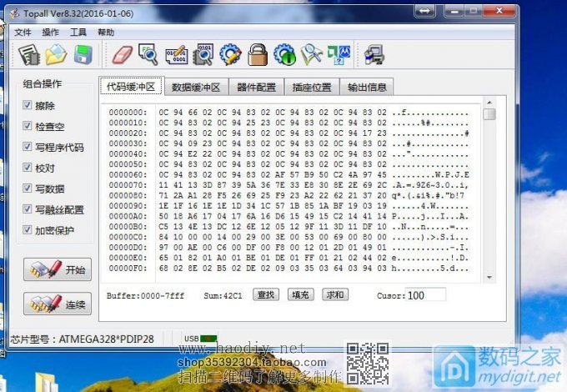Click the select chip icon in toolbar
The image size is (567, 392).
(x=30, y=55)
